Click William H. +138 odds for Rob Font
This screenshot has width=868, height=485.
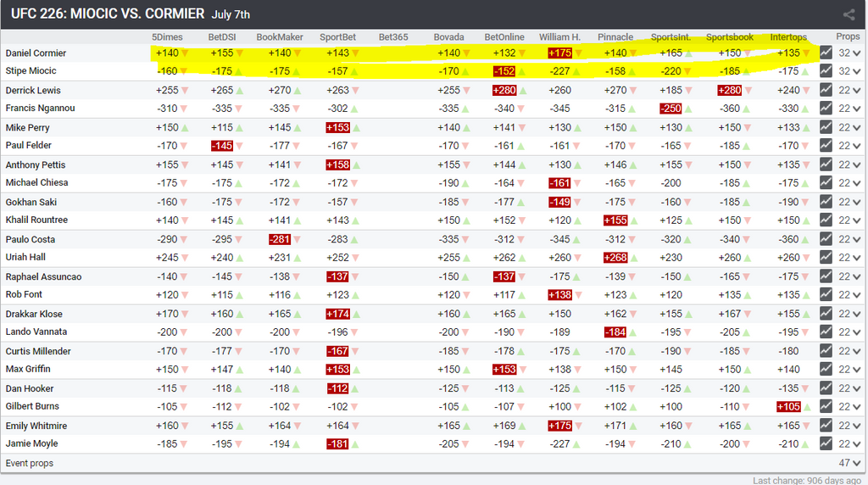[559, 294]
